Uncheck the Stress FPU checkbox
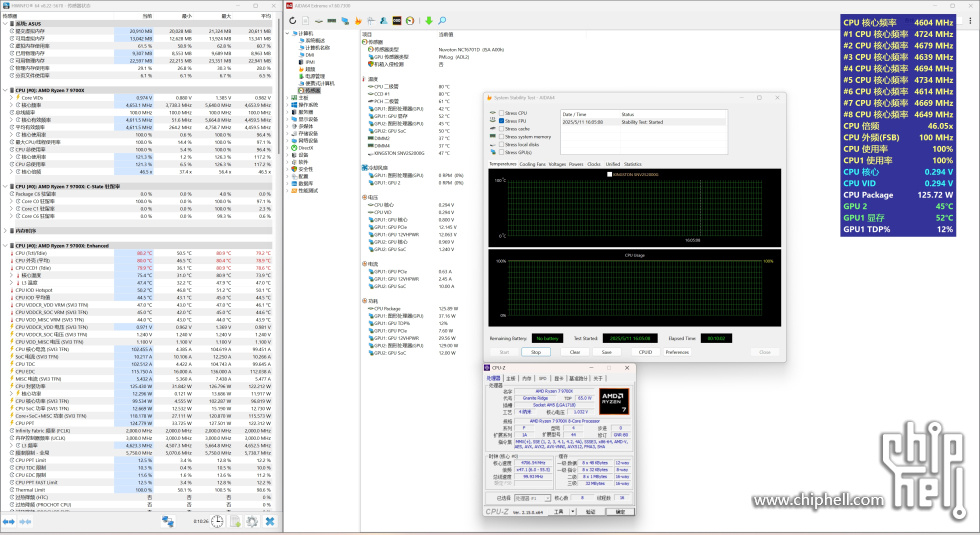The image size is (980, 535). [x=501, y=121]
